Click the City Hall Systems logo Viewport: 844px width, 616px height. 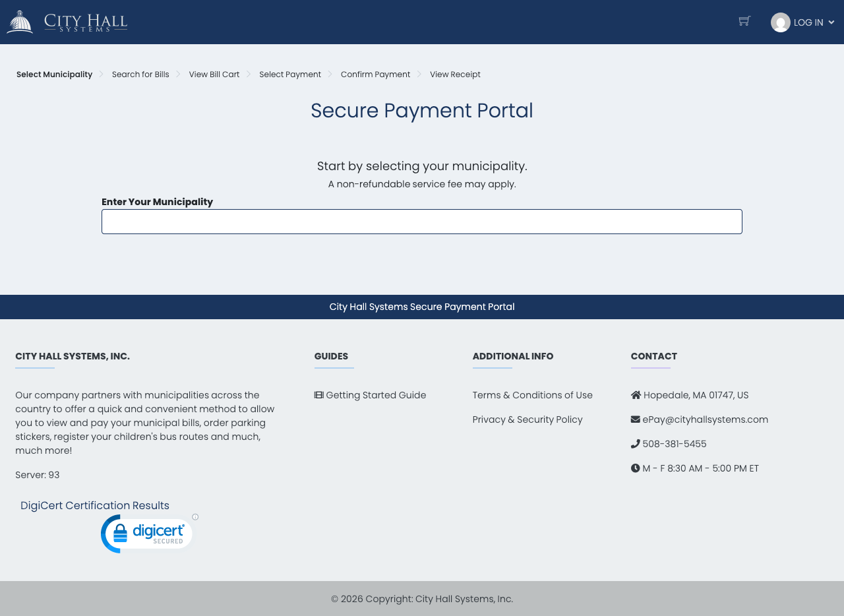67,22
